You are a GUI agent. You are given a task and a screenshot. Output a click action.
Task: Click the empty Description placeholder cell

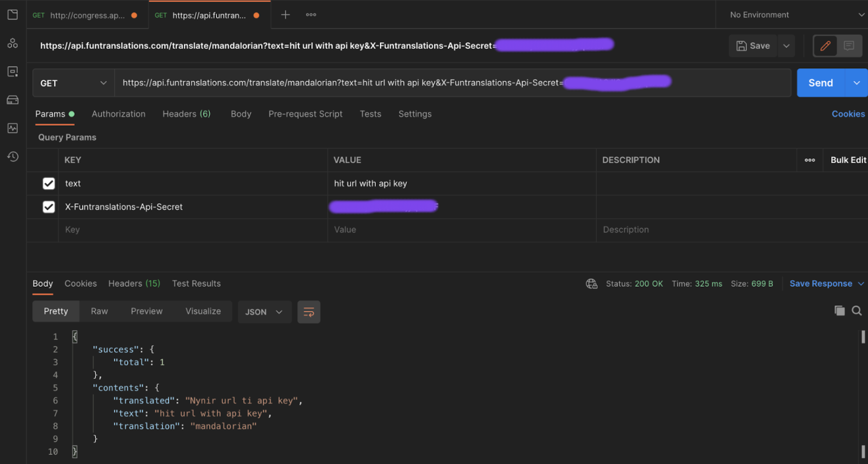[x=732, y=230]
